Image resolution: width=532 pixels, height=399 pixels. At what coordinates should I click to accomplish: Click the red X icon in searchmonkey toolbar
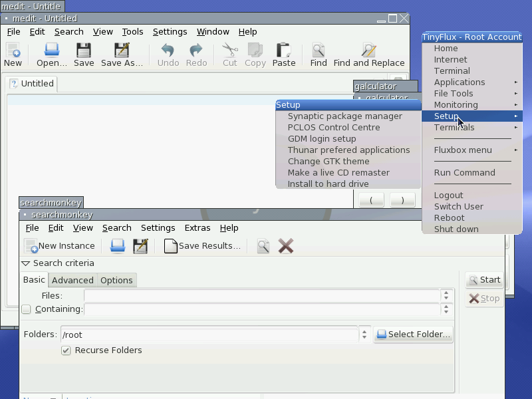click(x=286, y=245)
